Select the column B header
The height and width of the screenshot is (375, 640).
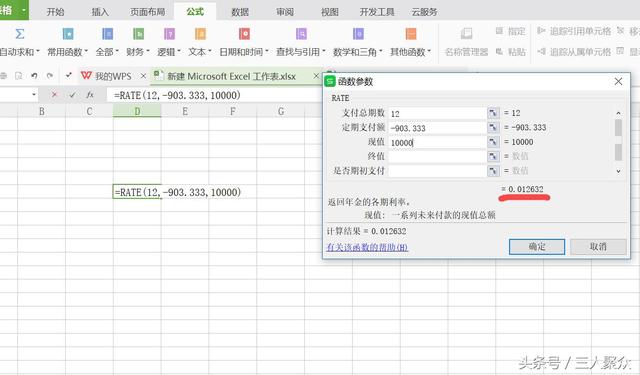point(42,111)
